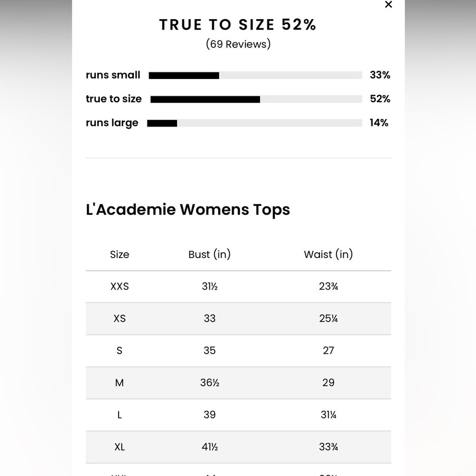Select the Bust (in) column header

coord(209,254)
